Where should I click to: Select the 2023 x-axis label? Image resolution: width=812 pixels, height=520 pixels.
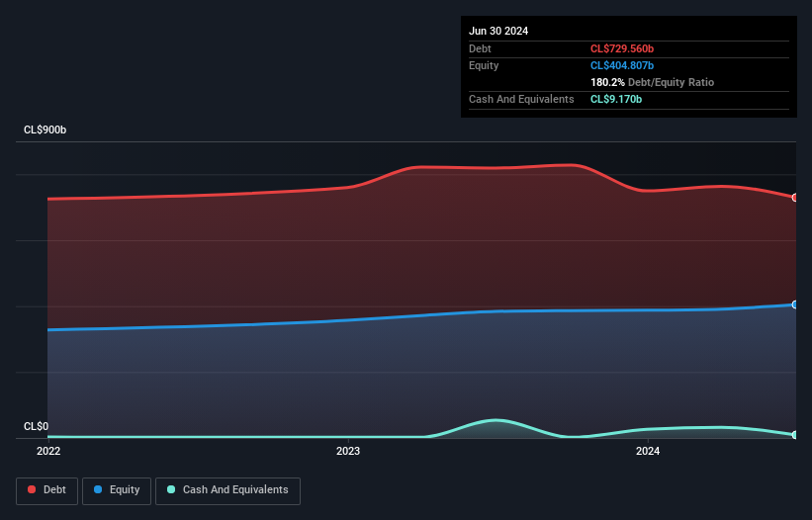point(348,451)
